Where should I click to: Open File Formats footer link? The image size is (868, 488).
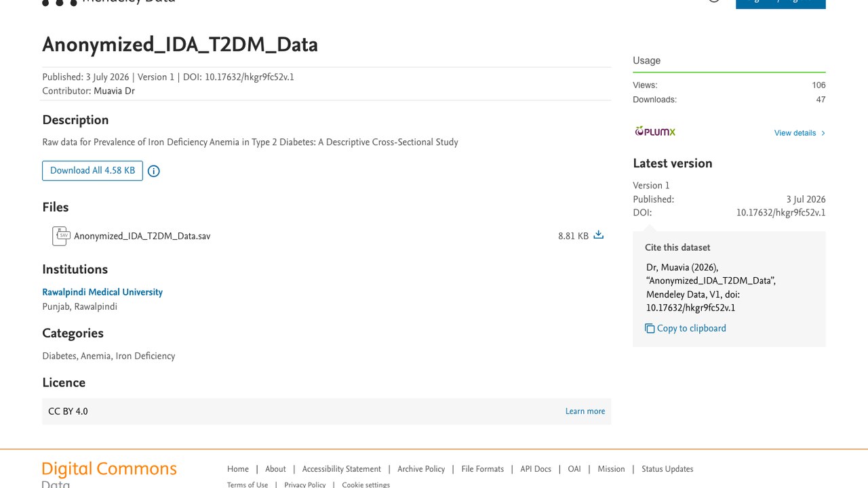483,469
